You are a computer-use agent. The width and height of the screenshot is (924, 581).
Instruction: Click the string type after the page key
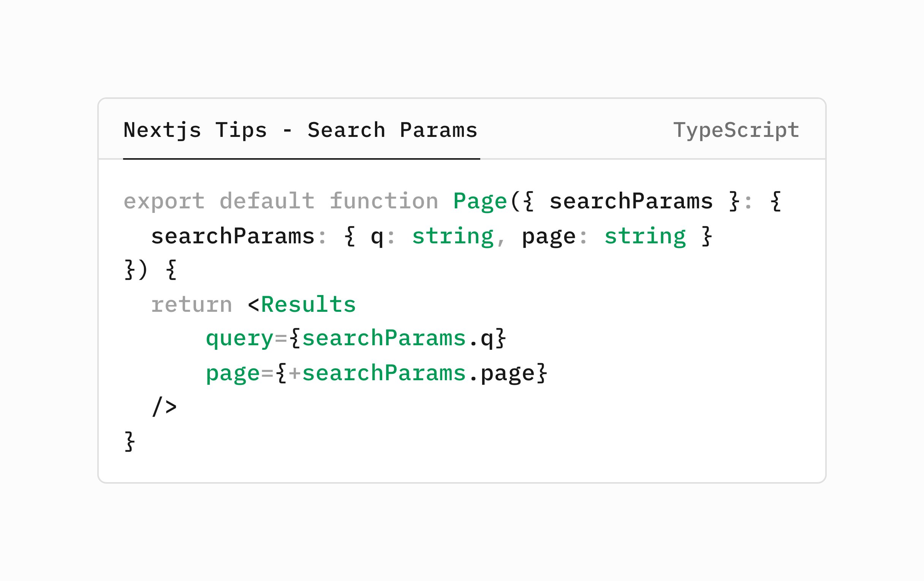pyautogui.click(x=645, y=236)
